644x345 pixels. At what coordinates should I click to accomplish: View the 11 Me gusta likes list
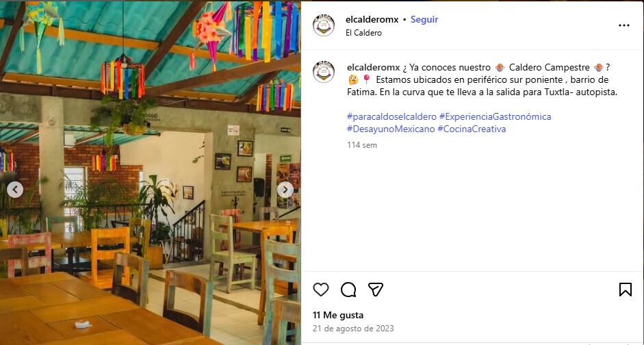338,316
